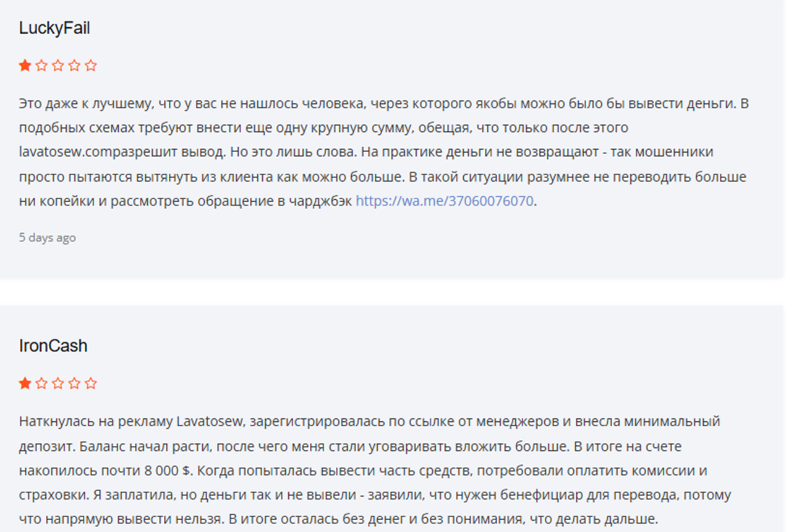
Task: Click the filled first star in LuckyFail's rating
Action: (25, 66)
